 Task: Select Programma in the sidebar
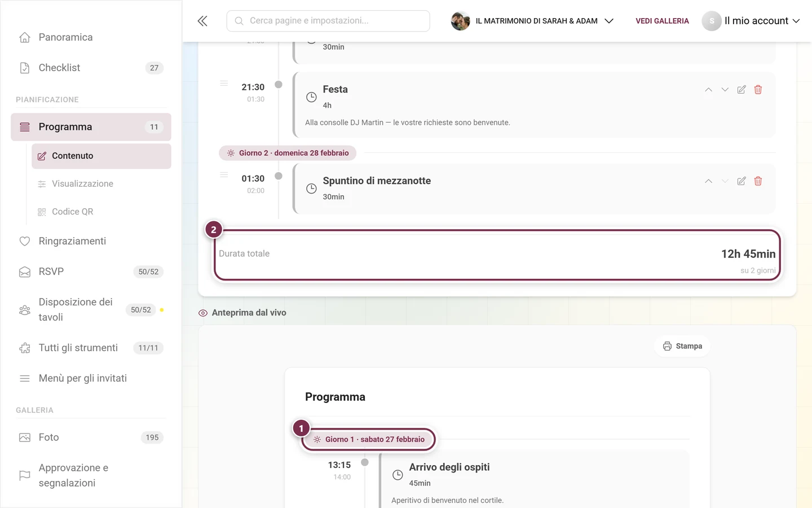[91, 127]
